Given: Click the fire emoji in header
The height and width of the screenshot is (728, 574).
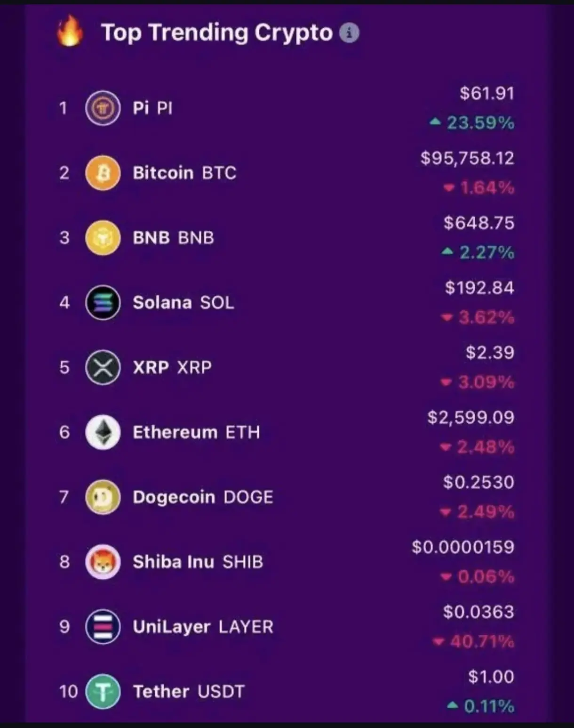Looking at the screenshot, I should [x=70, y=31].
